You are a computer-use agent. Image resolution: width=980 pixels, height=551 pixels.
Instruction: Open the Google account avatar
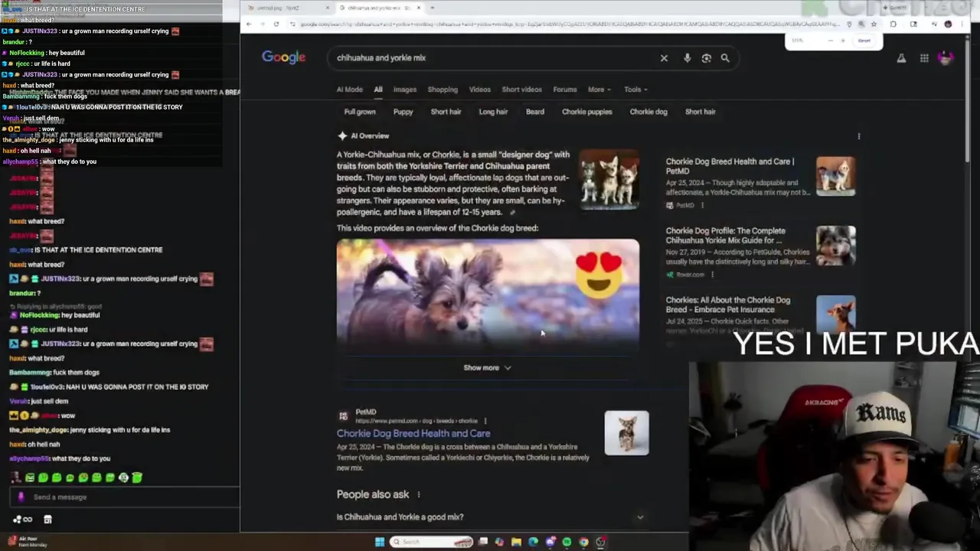946,58
